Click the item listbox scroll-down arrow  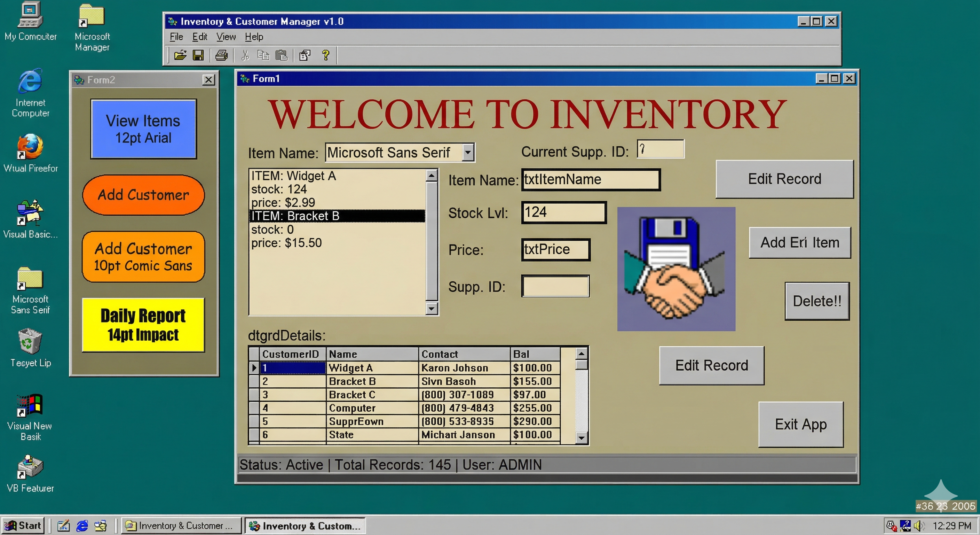tap(431, 308)
